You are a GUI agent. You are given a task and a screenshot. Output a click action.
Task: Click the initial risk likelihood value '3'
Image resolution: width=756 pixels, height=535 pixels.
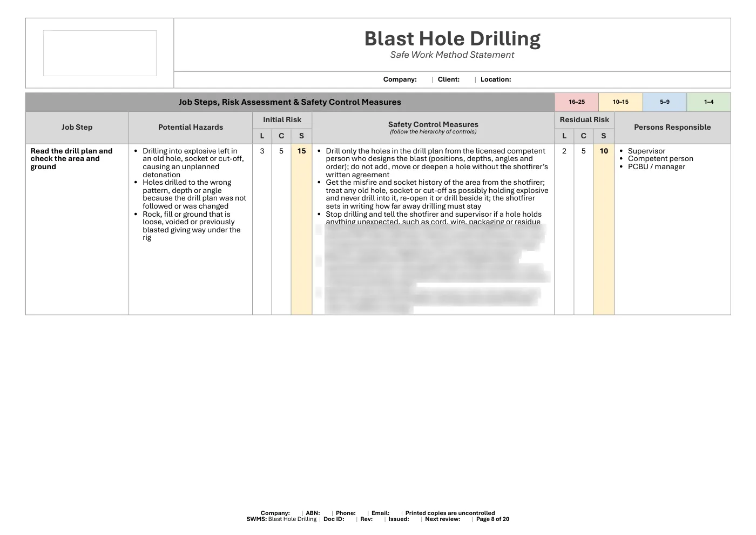pos(262,151)
